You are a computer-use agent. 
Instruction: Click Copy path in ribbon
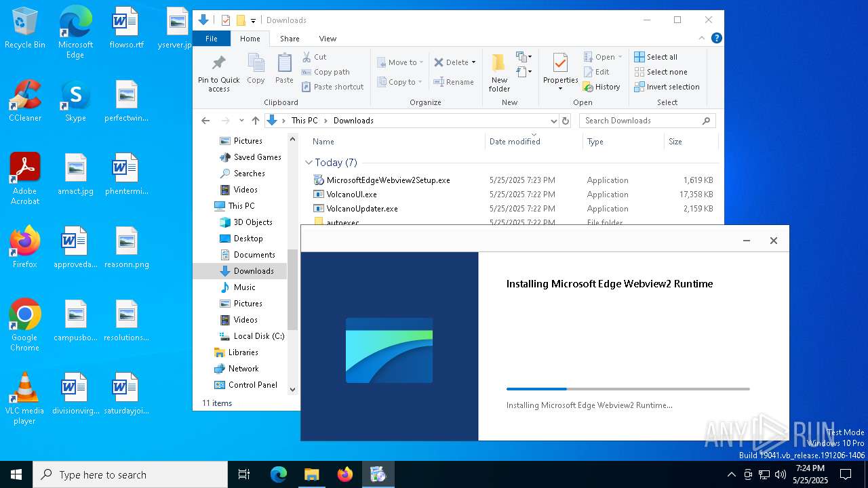pyautogui.click(x=325, y=72)
